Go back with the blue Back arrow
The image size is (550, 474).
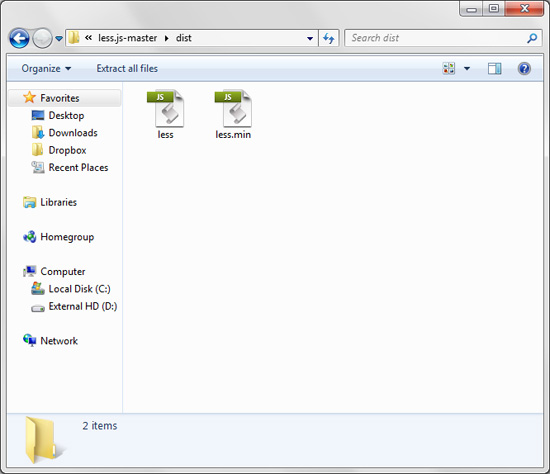click(x=19, y=38)
